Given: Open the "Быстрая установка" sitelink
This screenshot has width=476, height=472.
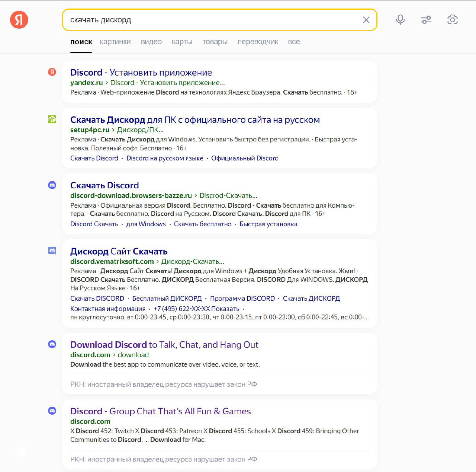Looking at the screenshot, I should (268, 224).
